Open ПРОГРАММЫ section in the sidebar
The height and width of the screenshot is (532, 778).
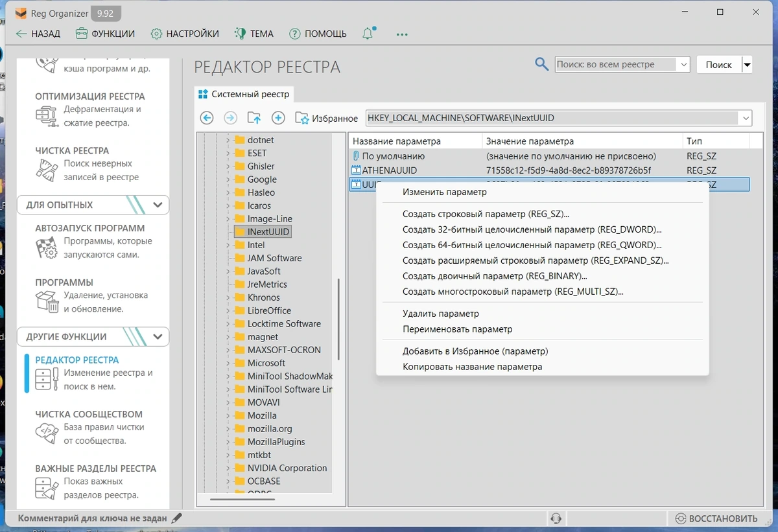click(91, 295)
